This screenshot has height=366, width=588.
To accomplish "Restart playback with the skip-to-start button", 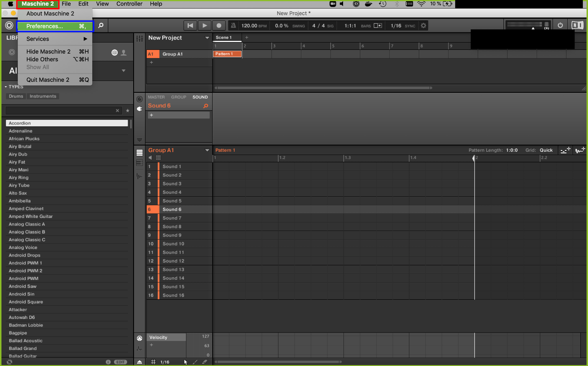I will pyautogui.click(x=190, y=26).
